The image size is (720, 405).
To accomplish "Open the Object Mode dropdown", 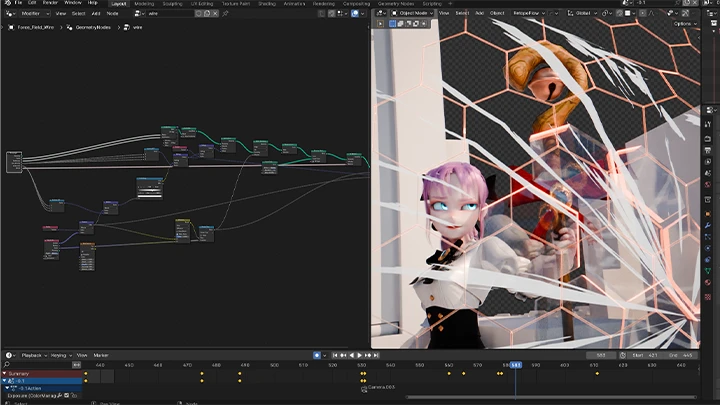I will click(412, 13).
